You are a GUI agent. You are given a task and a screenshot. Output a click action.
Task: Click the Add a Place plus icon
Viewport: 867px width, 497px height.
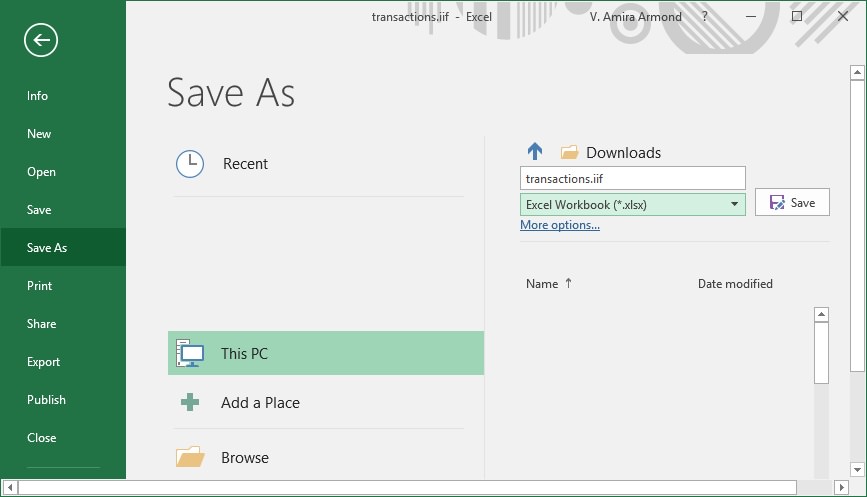(x=190, y=402)
